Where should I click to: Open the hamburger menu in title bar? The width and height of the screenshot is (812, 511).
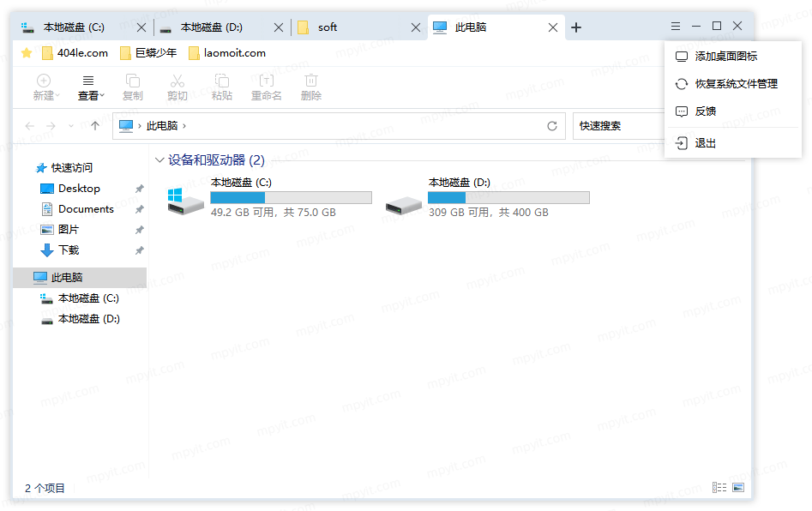tap(676, 26)
